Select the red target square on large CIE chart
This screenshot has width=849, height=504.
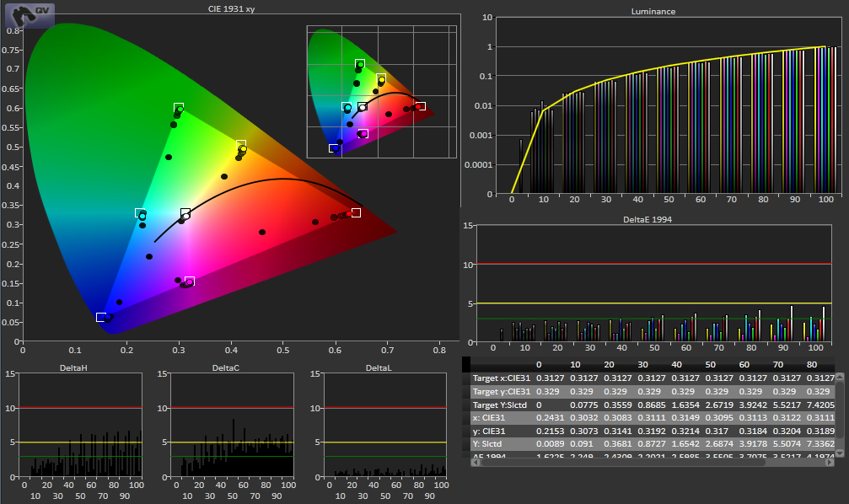pos(356,212)
